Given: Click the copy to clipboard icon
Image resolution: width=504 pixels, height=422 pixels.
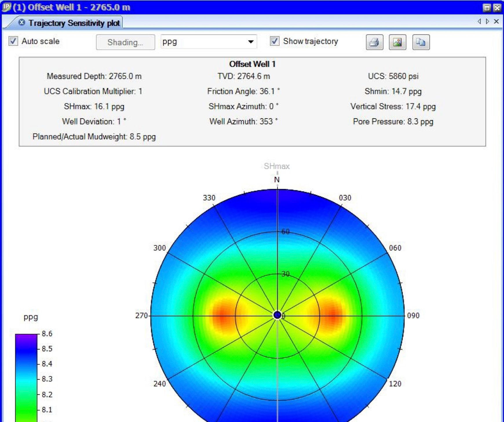Looking at the screenshot, I should tap(421, 42).
